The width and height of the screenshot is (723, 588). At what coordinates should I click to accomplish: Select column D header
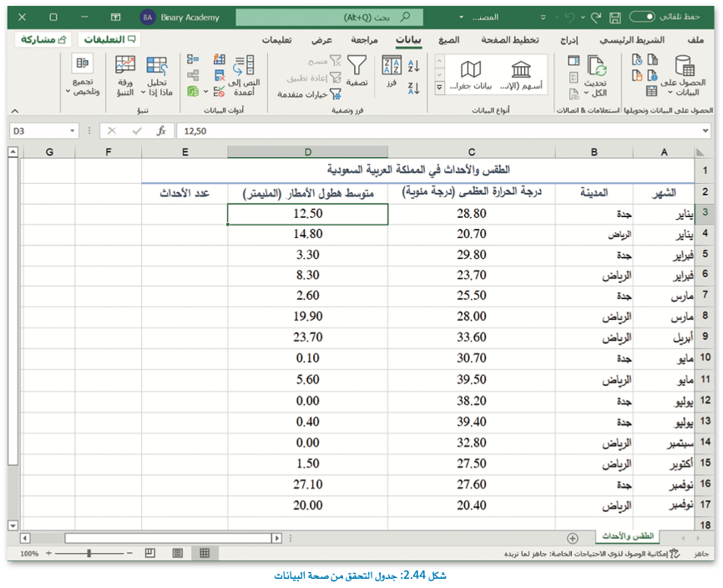pyautogui.click(x=307, y=152)
